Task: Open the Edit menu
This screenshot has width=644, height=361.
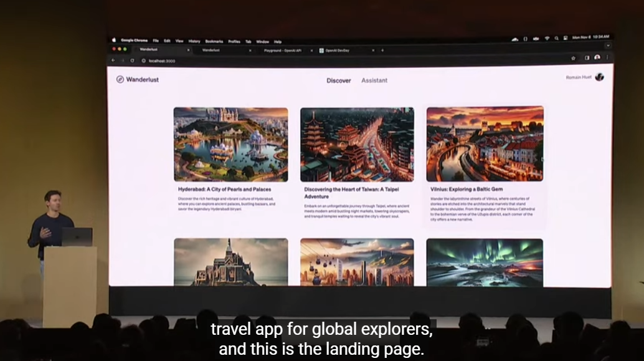Action: (x=167, y=41)
